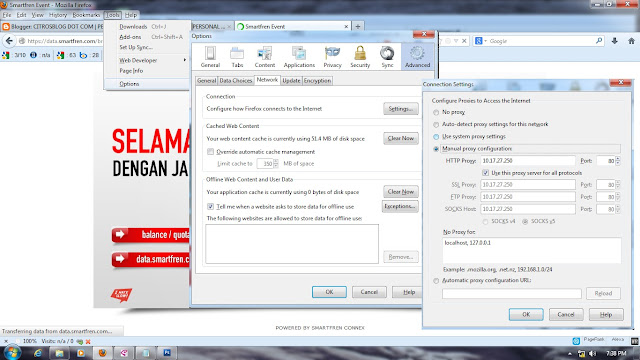Image resolution: width=640 pixels, height=360 pixels.
Task: Choose Page Info from the Tools menu
Action: point(131,71)
